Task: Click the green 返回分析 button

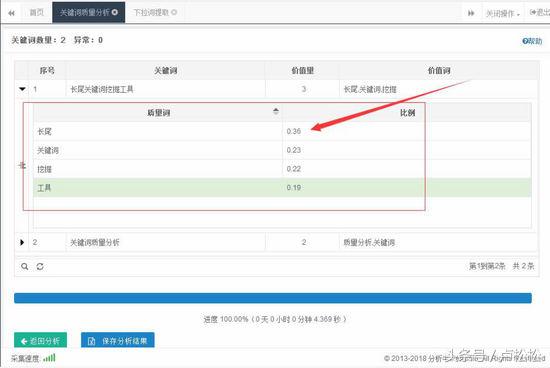Action: click(x=40, y=340)
